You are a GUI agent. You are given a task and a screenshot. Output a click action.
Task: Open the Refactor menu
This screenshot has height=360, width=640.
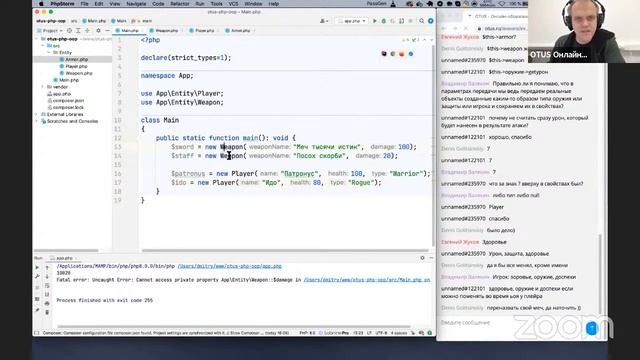[180, 4]
